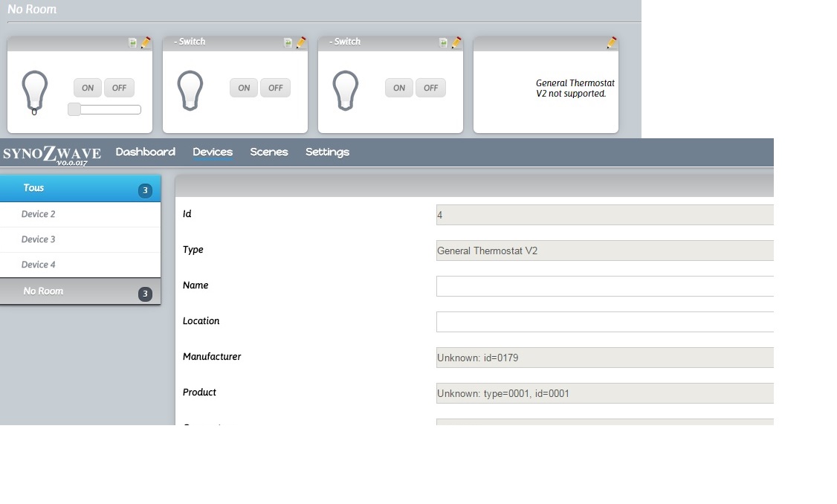Click the Product field Unknown: type=0001, id=0001

[605, 393]
